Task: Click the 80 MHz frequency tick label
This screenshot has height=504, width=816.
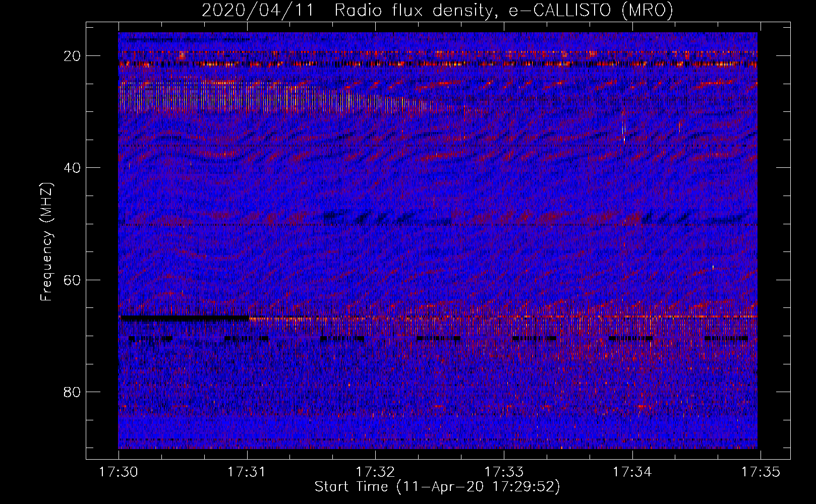Action: pos(73,392)
